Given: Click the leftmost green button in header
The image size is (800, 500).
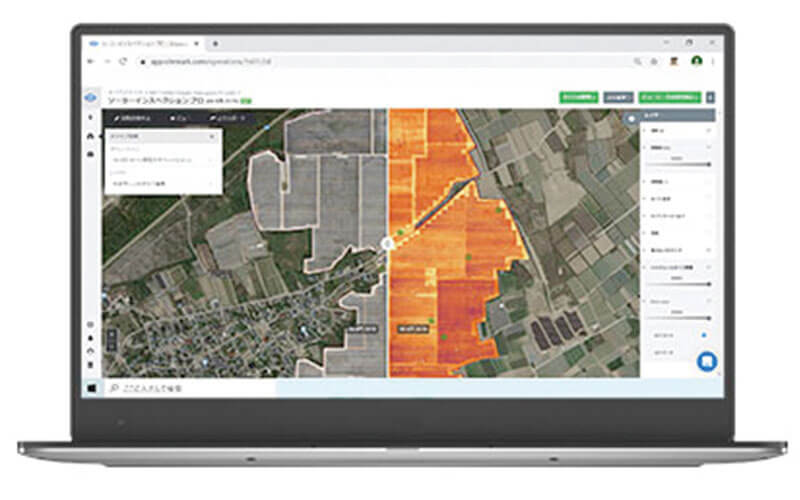Looking at the screenshot, I should (x=578, y=98).
